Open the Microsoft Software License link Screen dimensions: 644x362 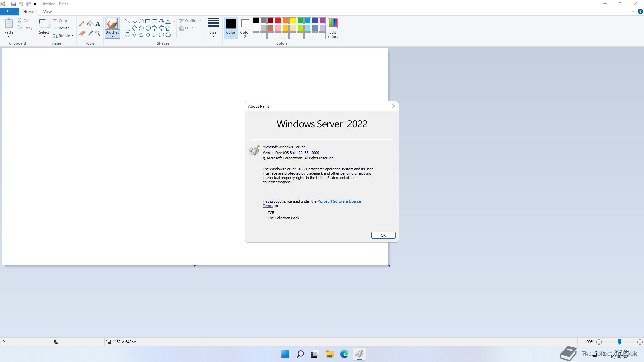point(339,201)
